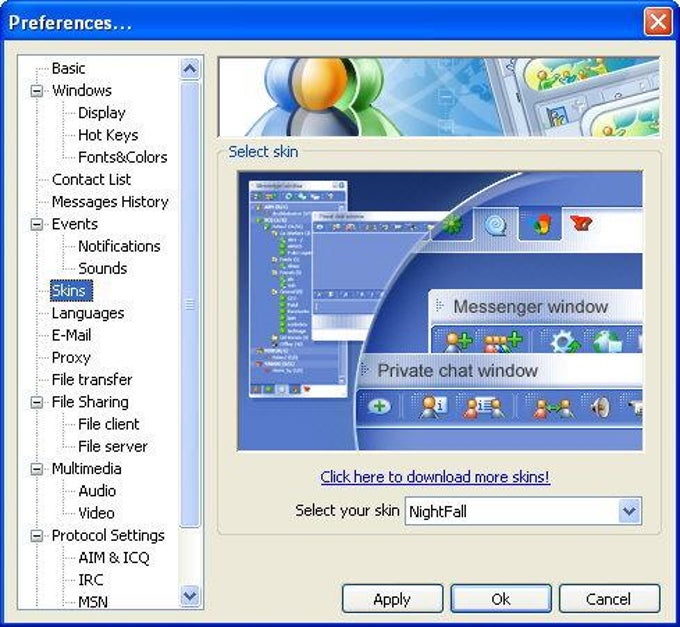Screen dimensions: 680x627
Task: Collapse the File Sharing tree node
Action: 37,402
